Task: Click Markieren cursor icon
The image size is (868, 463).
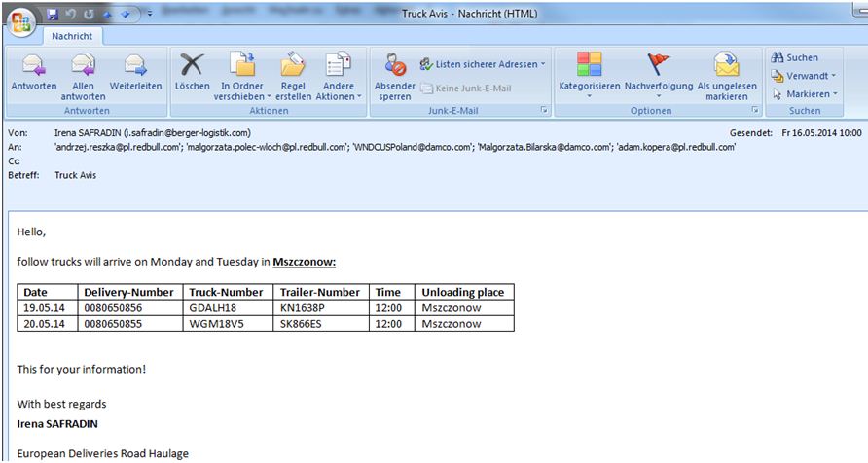Action: click(x=778, y=94)
